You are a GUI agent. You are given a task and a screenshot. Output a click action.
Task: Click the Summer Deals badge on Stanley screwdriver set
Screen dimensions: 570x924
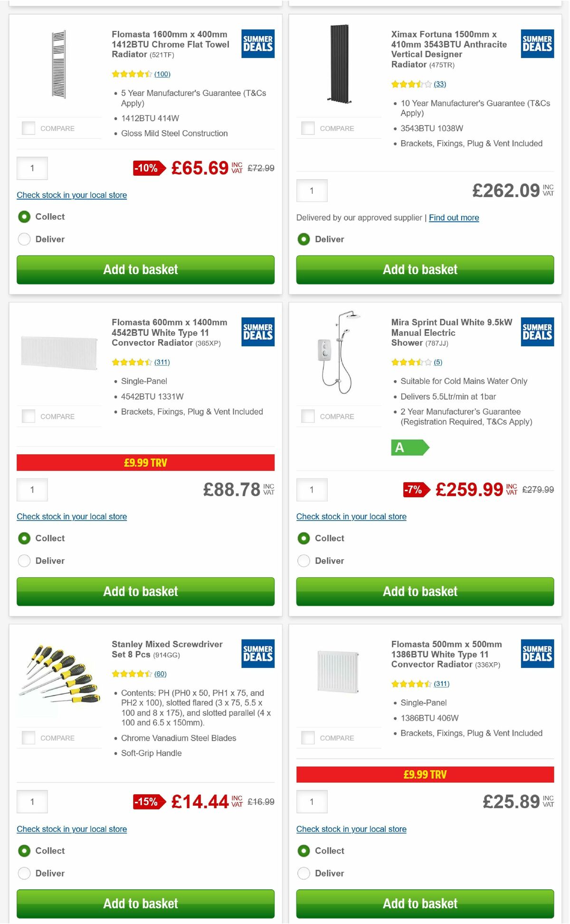pos(257,653)
